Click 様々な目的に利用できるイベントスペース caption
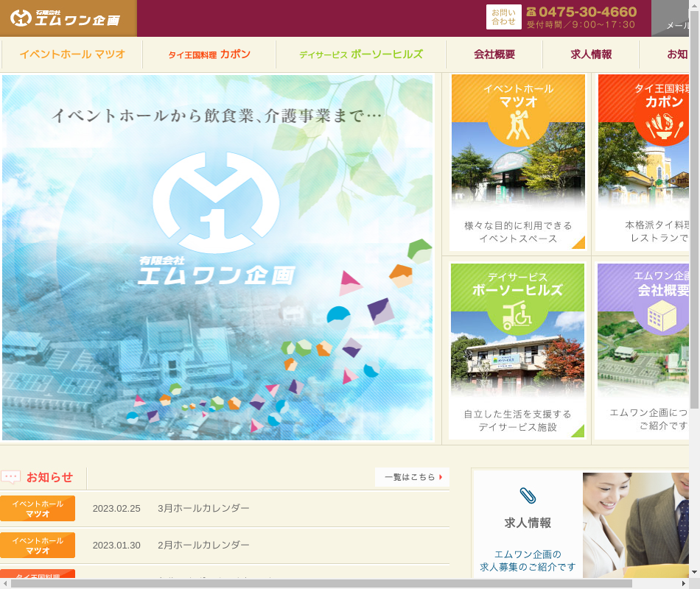This screenshot has width=700, height=589. pyautogui.click(x=518, y=232)
